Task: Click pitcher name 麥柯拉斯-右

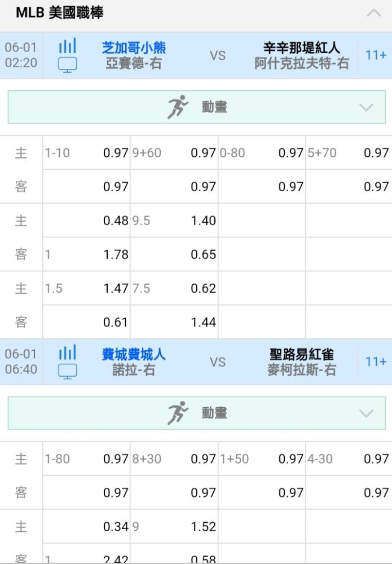Action: click(301, 370)
